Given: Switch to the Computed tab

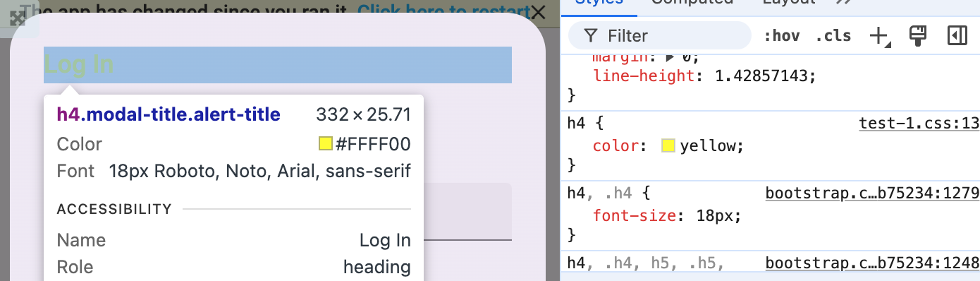Looking at the screenshot, I should 692,4.
